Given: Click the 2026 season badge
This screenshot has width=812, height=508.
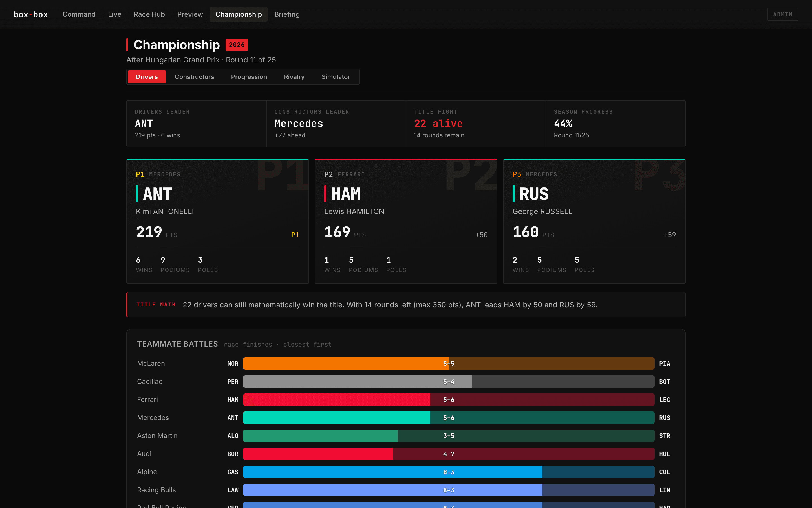Looking at the screenshot, I should 237,45.
